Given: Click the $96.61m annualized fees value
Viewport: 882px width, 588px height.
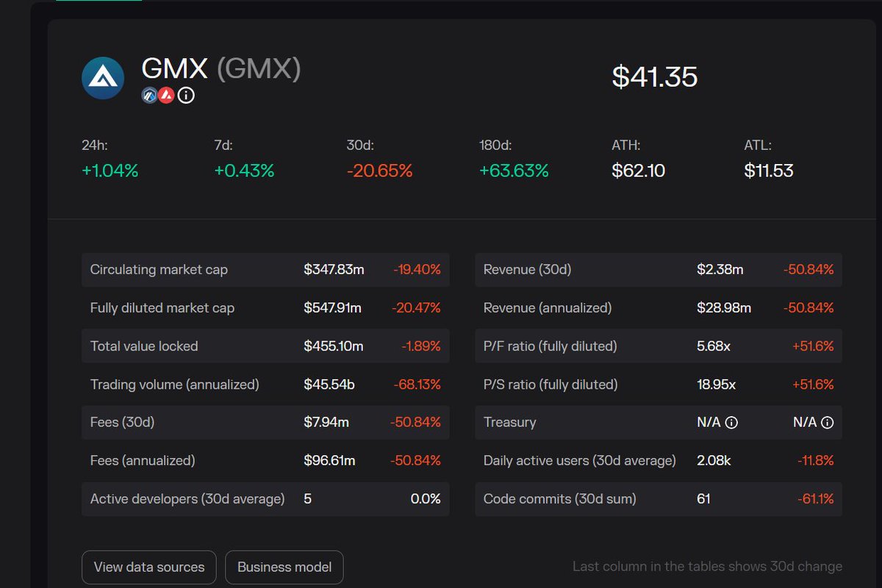Looking at the screenshot, I should 329,461.
